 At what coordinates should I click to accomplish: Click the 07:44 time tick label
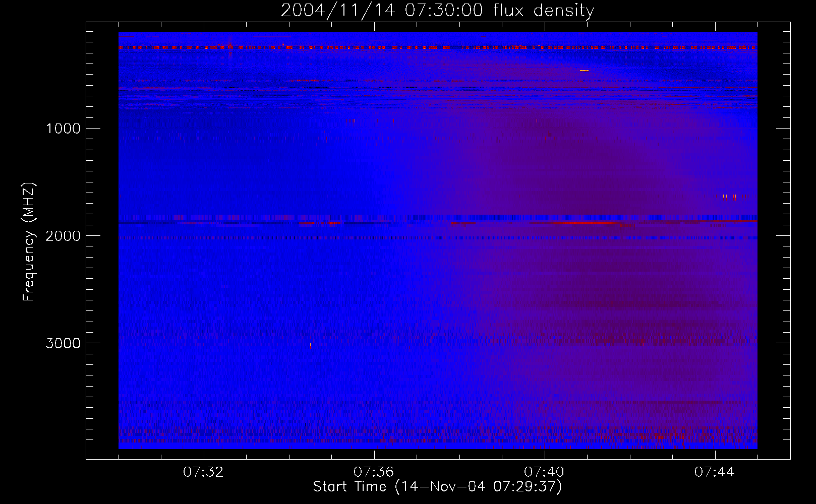[715, 472]
